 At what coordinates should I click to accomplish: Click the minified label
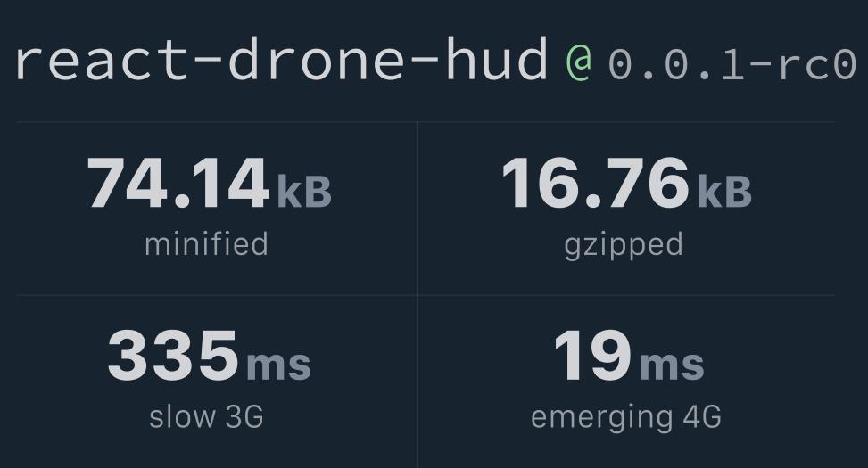(206, 244)
